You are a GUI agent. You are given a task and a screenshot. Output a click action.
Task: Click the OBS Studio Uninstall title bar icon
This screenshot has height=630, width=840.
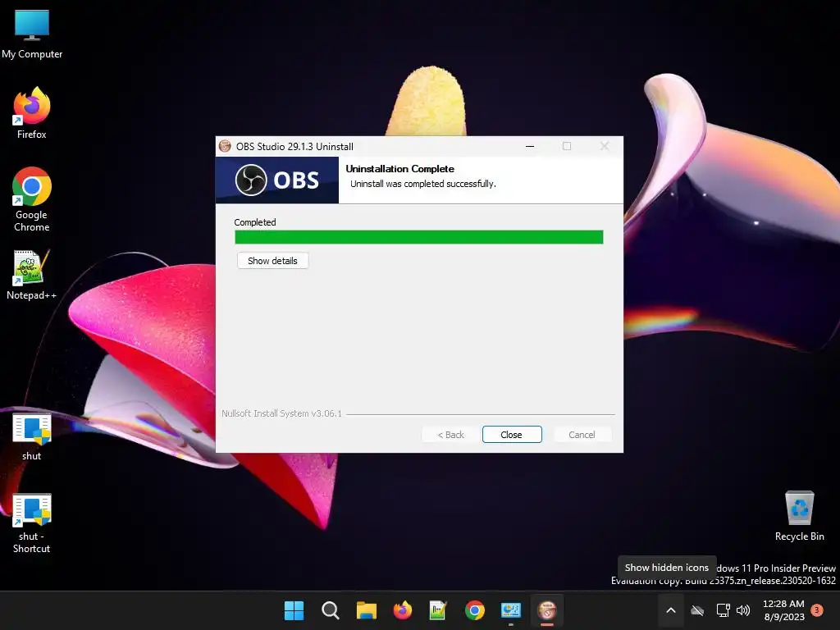pos(225,146)
